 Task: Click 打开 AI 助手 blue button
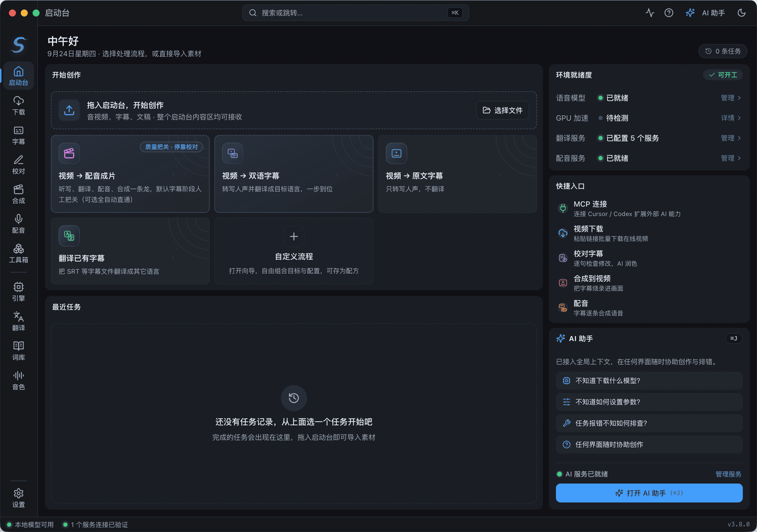pyautogui.click(x=649, y=493)
